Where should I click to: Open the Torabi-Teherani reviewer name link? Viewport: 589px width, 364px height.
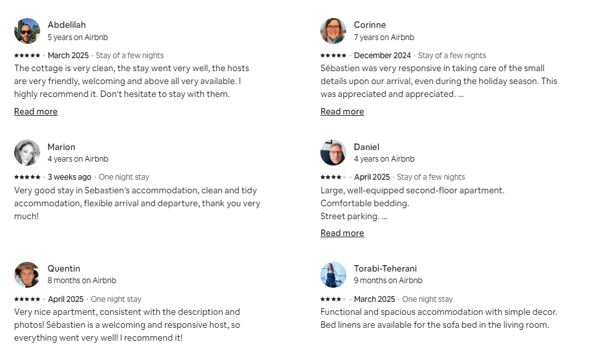click(x=385, y=269)
